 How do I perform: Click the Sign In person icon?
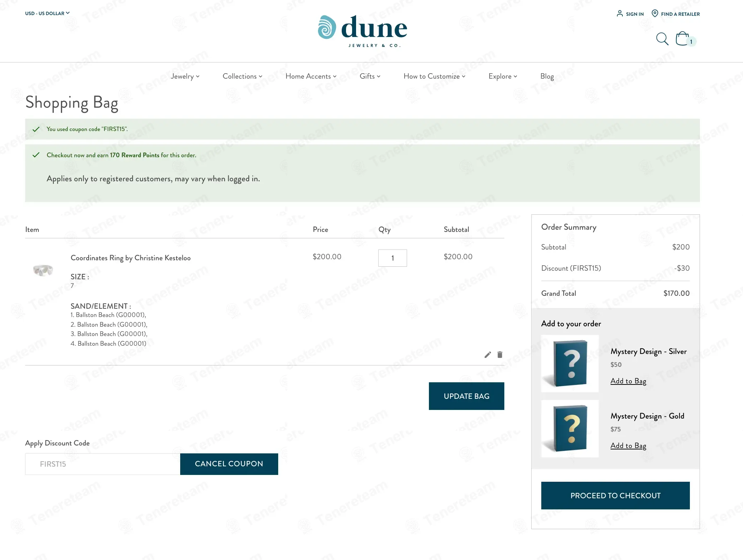620,14
